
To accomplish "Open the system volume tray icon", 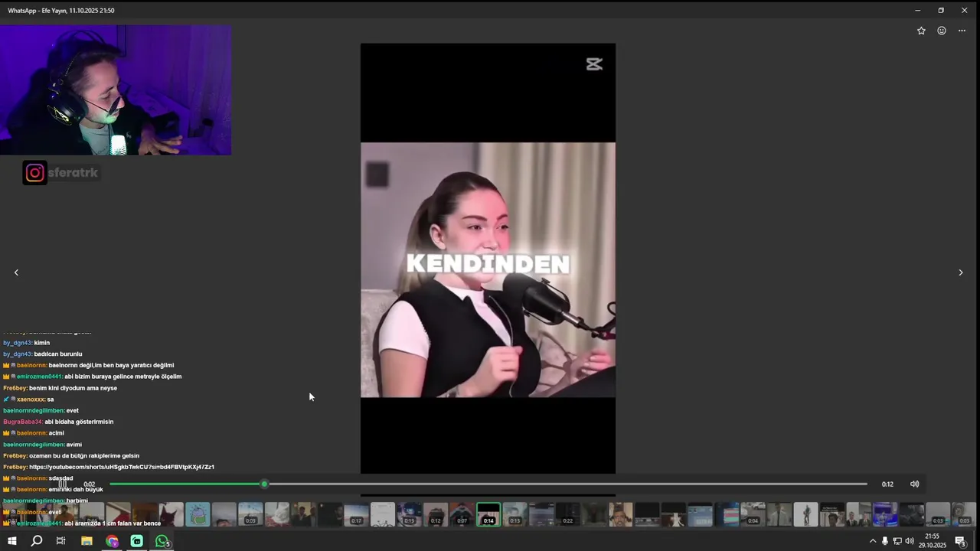I will coord(910,541).
